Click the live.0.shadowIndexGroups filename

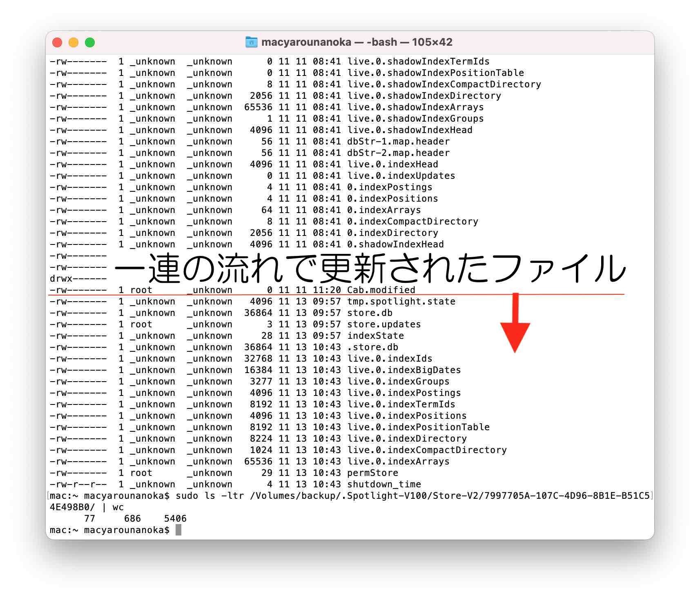pos(415,118)
